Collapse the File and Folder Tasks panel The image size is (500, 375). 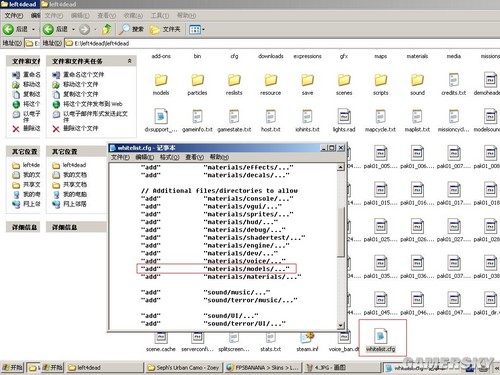coord(129,61)
